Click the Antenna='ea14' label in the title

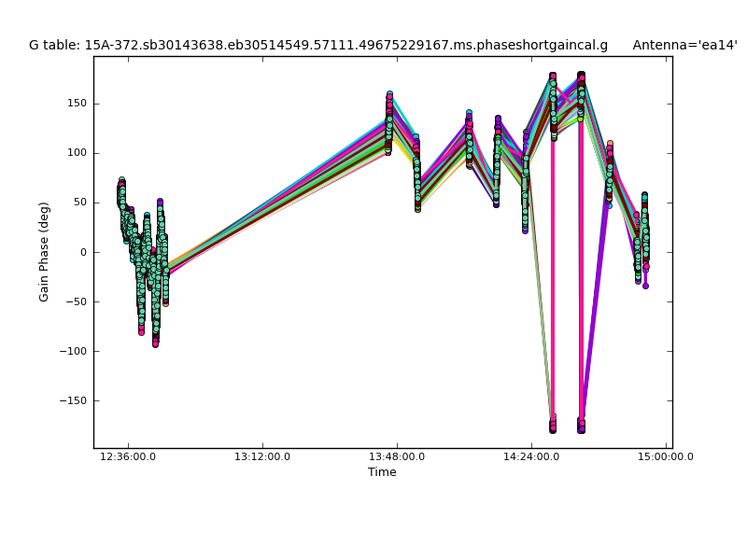coord(684,45)
